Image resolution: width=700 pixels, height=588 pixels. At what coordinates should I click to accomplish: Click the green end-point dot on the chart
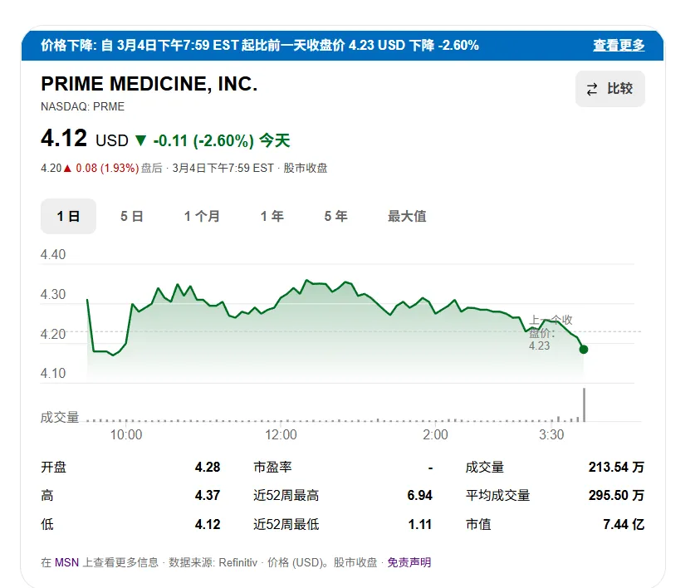click(584, 349)
